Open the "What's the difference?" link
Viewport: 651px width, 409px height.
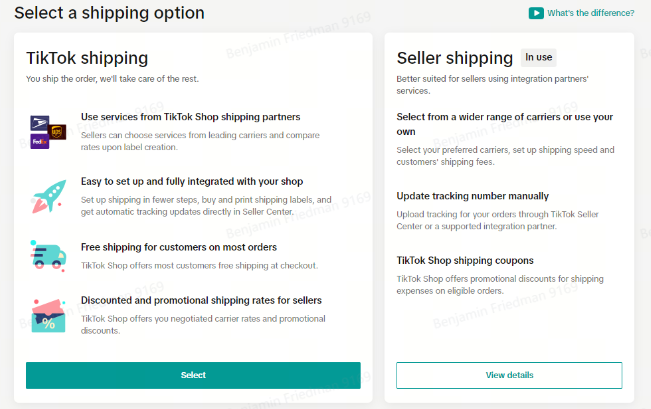pos(590,13)
